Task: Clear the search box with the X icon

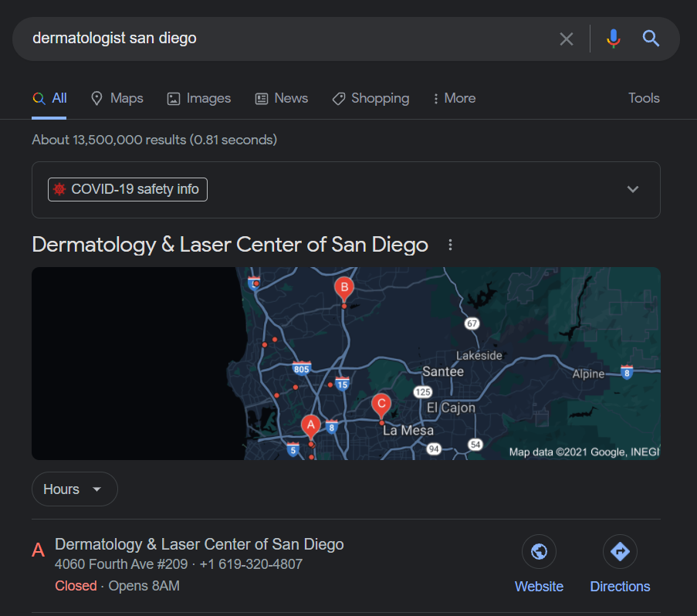Action: 566,39
